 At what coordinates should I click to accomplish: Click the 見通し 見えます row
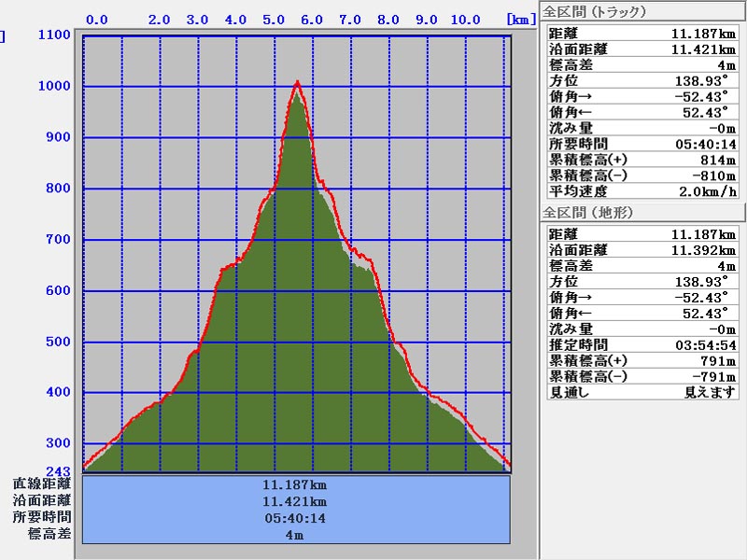click(x=641, y=392)
